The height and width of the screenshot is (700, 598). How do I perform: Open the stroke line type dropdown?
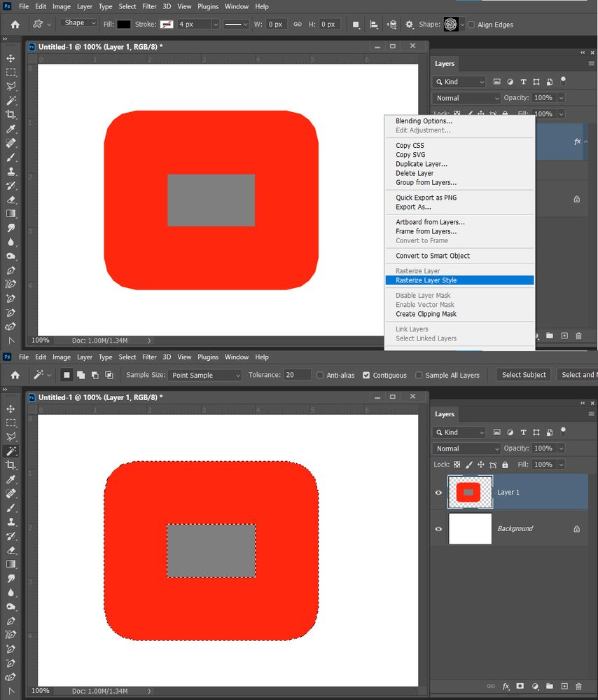(236, 24)
